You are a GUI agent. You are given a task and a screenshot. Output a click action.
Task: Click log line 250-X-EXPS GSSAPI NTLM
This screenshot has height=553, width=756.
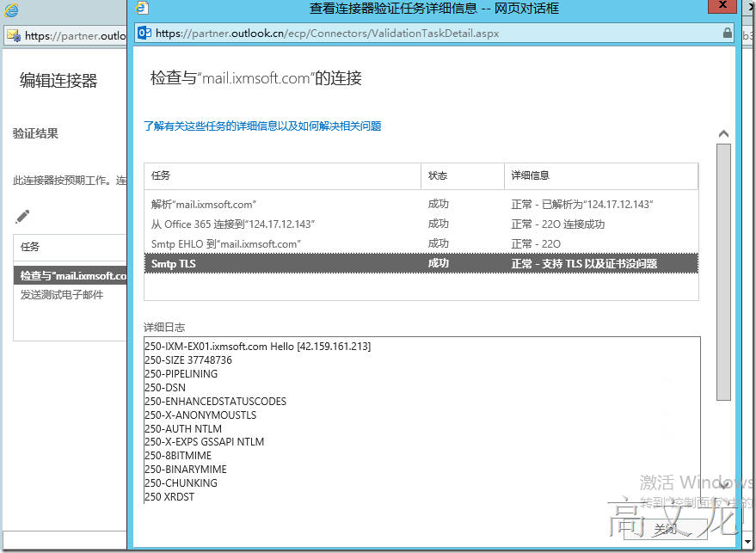click(204, 442)
